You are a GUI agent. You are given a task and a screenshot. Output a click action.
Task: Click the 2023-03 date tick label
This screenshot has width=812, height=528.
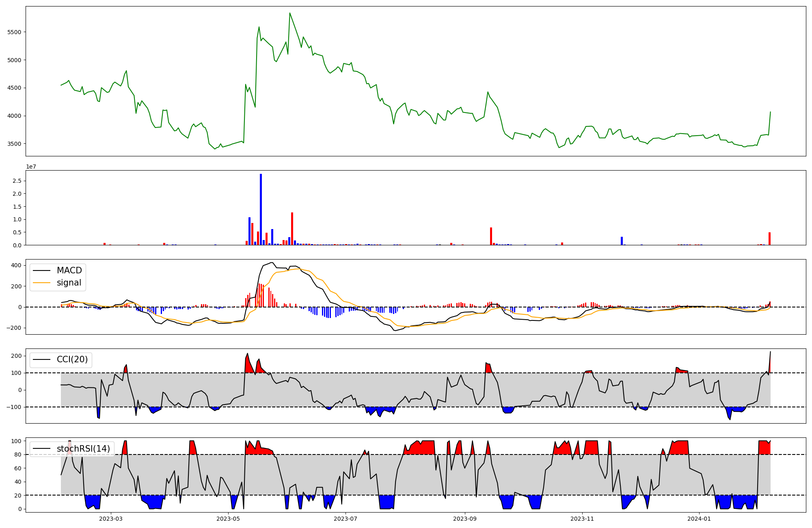111,519
